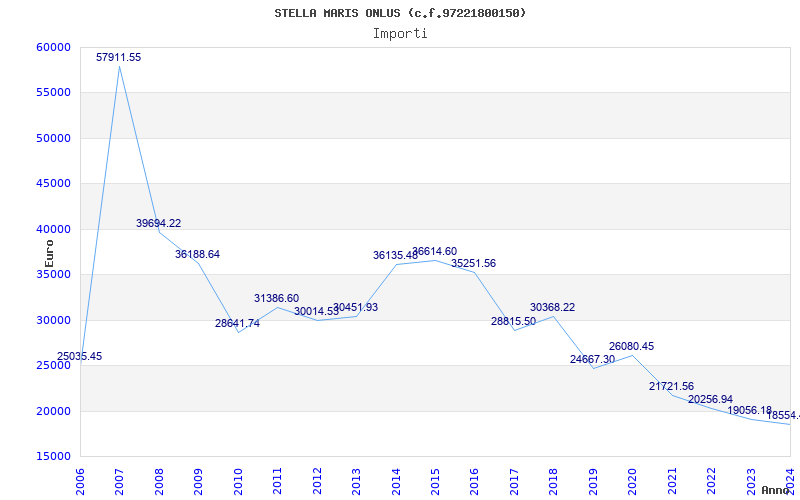The width and height of the screenshot is (800, 500).
Task: Click the 24667.30 data label
Action: tap(592, 359)
